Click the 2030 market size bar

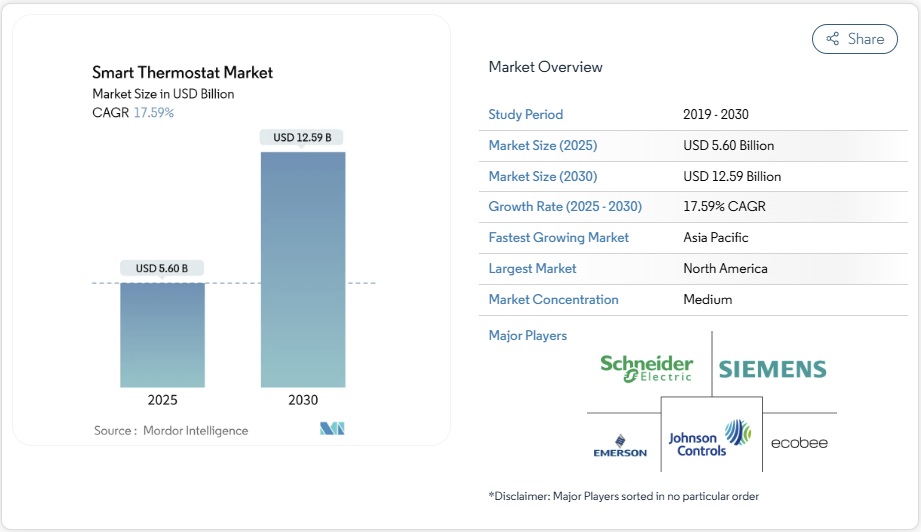(303, 269)
